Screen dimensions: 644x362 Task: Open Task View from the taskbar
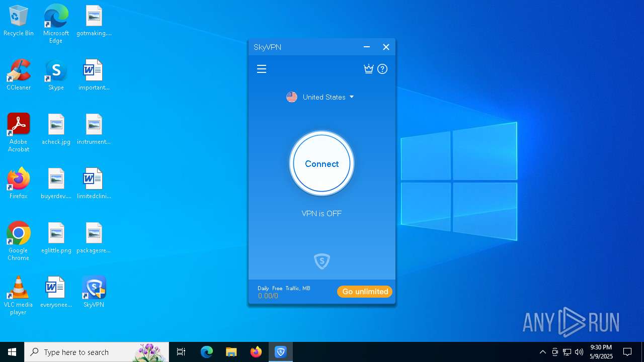tap(181, 352)
